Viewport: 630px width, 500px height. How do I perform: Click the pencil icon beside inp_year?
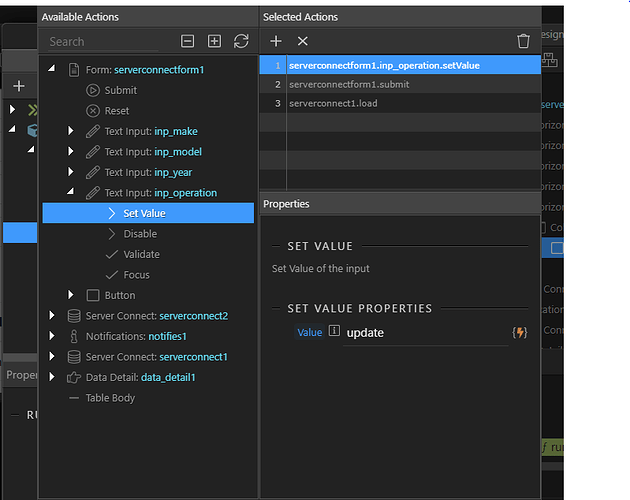click(93, 172)
